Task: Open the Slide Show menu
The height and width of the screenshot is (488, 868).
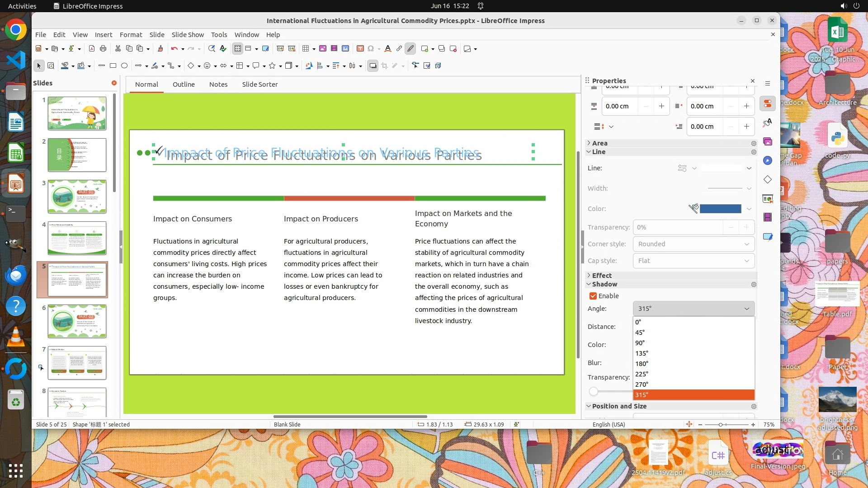Action: tap(188, 35)
